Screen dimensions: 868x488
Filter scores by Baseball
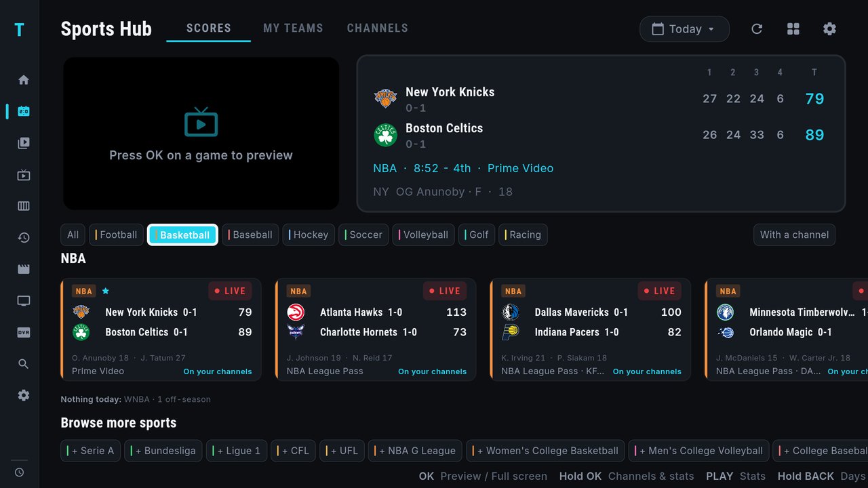(x=250, y=235)
